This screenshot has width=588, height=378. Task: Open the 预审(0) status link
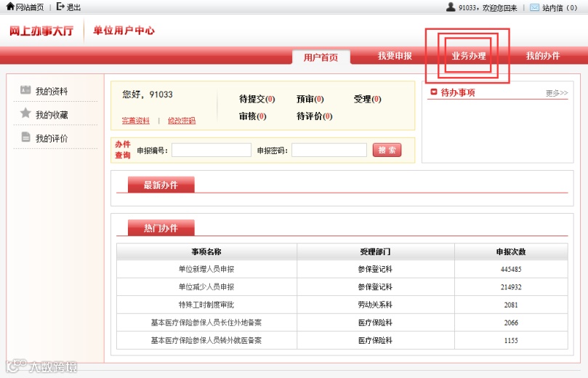pyautogui.click(x=310, y=99)
